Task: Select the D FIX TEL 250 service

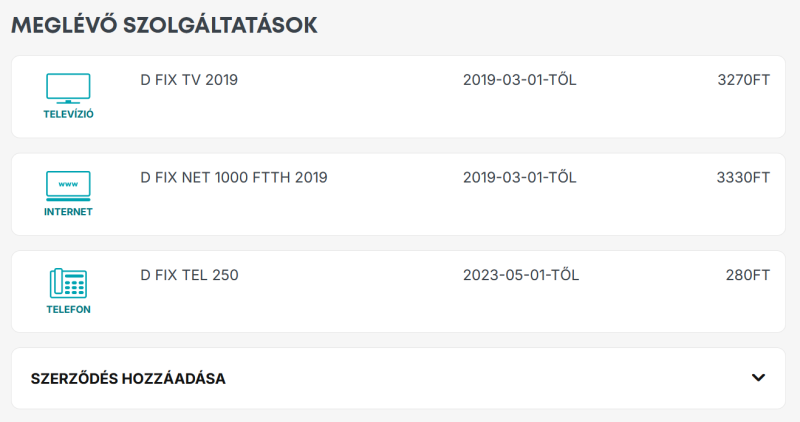Action: 189,275
